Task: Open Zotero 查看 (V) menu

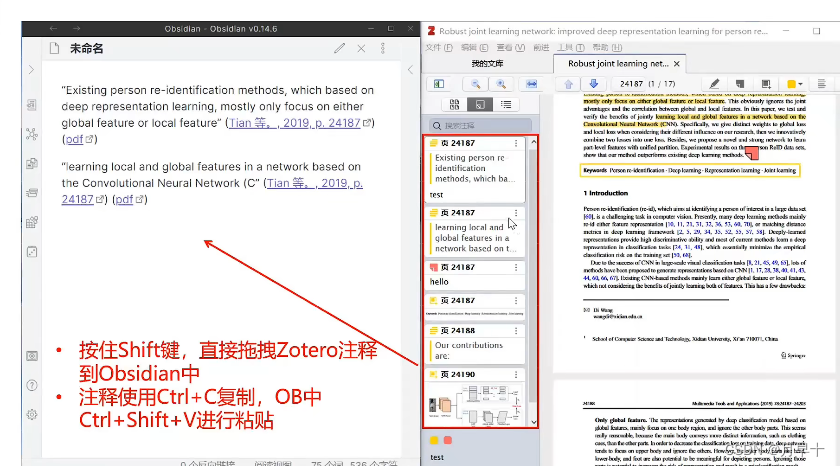Action: pyautogui.click(x=511, y=47)
